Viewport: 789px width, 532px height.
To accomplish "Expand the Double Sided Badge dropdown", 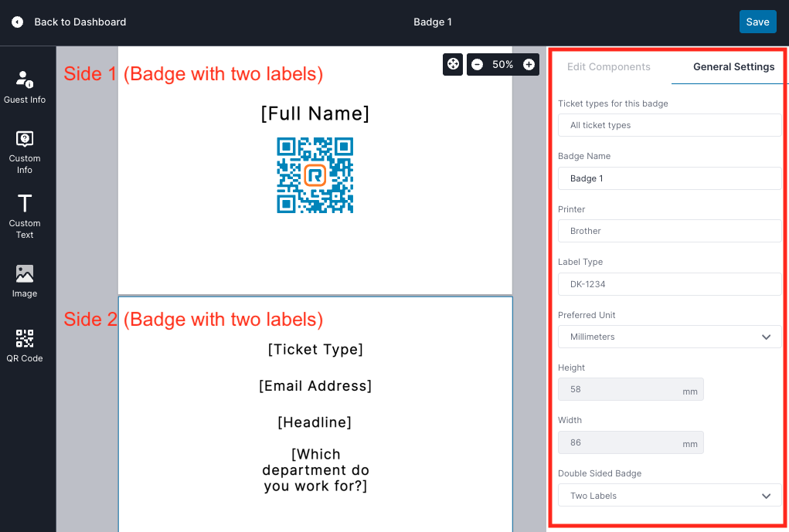I will pos(669,495).
